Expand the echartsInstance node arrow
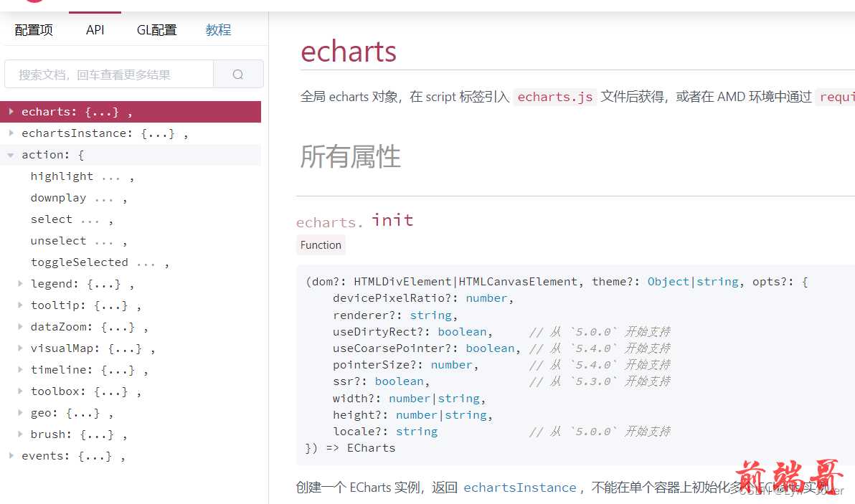 (x=11, y=133)
